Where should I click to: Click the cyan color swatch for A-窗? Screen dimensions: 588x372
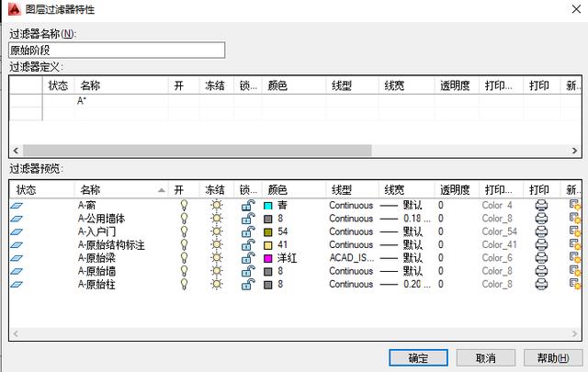267,206
